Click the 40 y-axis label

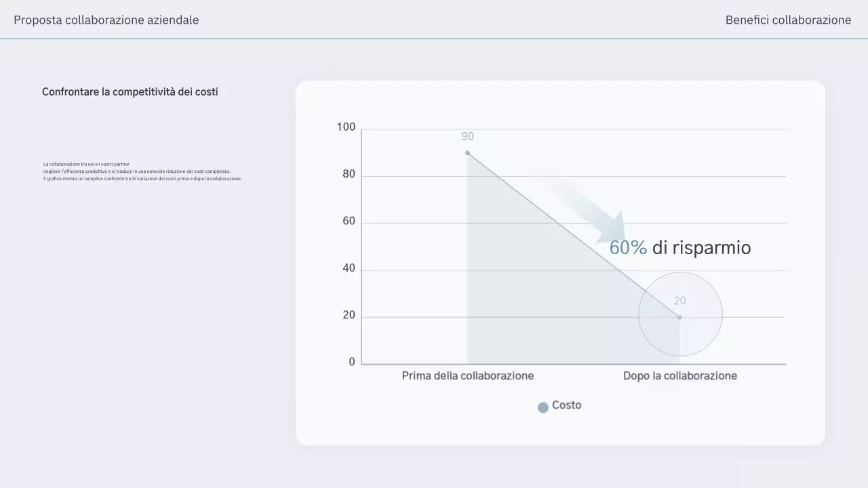(349, 268)
